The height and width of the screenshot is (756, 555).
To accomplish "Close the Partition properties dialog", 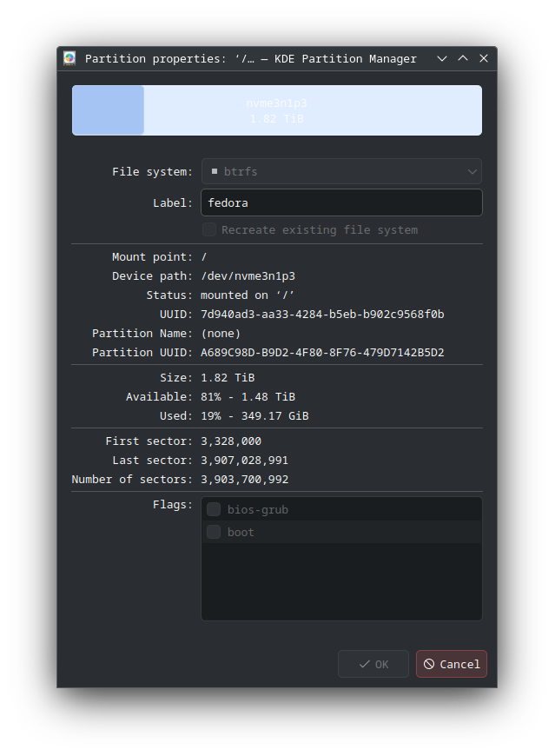I will [484, 58].
